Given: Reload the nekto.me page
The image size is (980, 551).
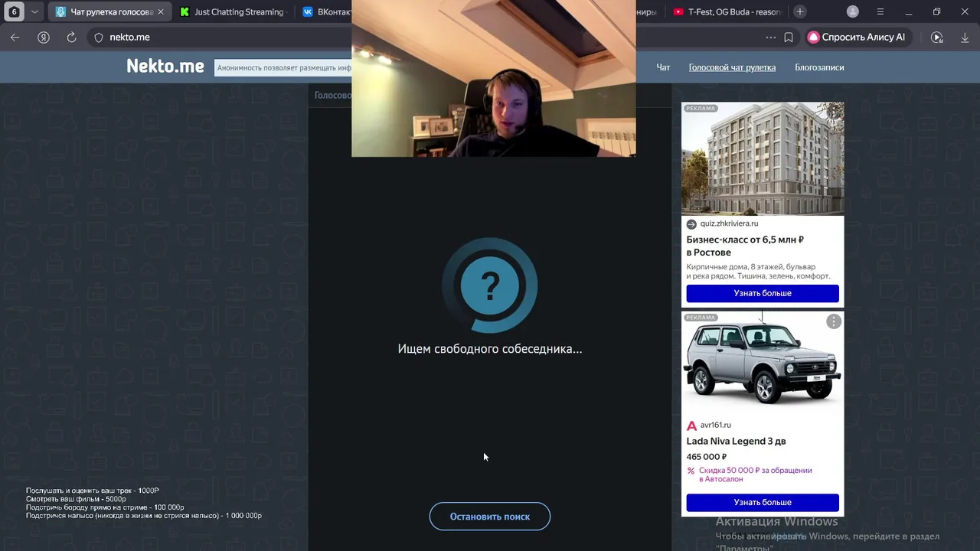Looking at the screenshot, I should tap(71, 37).
